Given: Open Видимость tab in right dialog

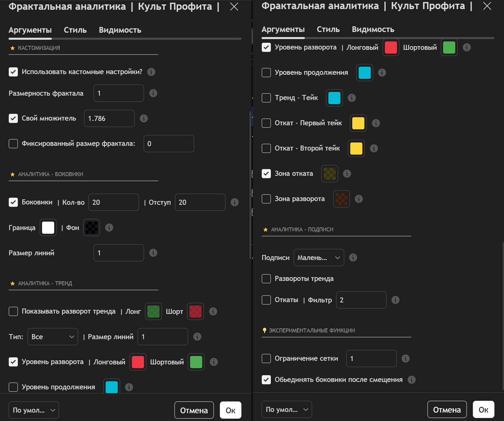Looking at the screenshot, I should 373,29.
